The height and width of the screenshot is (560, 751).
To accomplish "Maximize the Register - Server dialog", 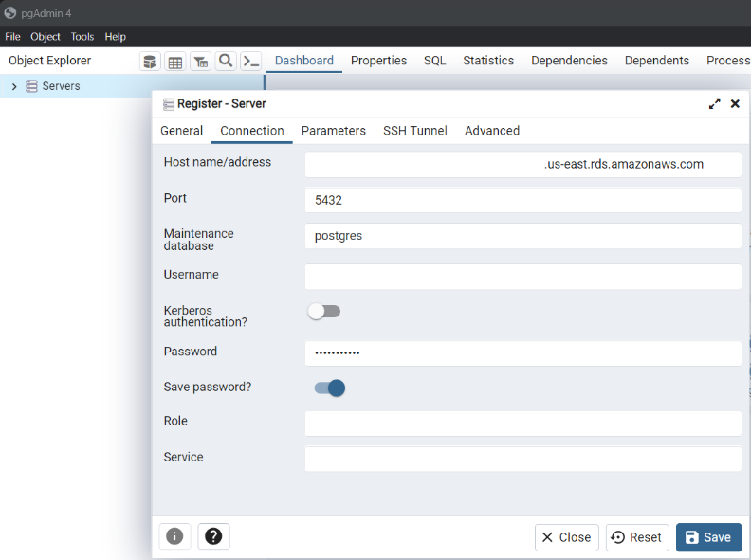I will [714, 104].
